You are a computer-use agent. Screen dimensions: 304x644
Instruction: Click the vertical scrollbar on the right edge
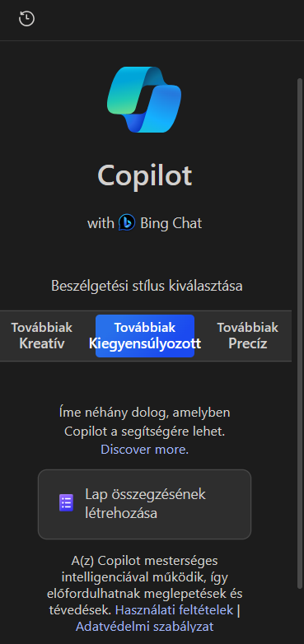point(300,333)
